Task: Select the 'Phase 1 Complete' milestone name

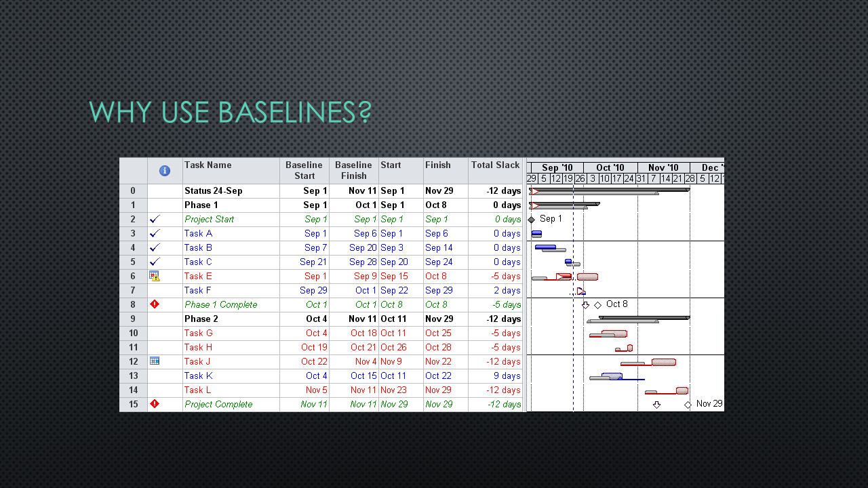Action: coord(221,304)
